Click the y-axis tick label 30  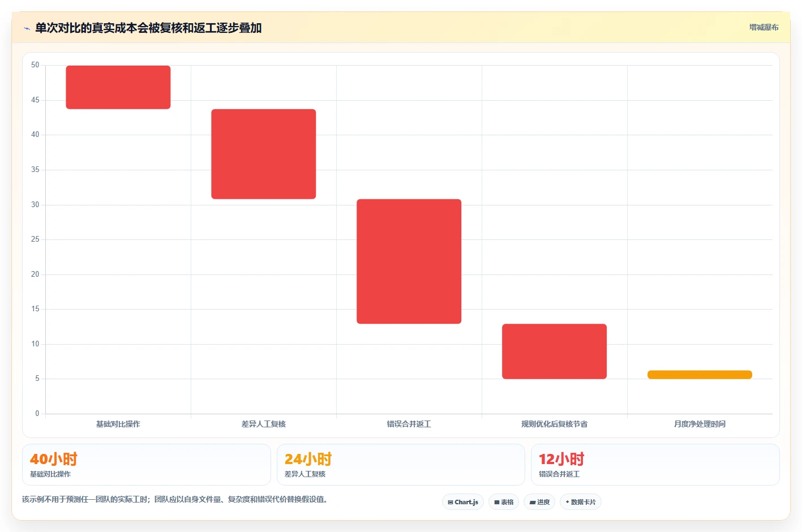(35, 205)
